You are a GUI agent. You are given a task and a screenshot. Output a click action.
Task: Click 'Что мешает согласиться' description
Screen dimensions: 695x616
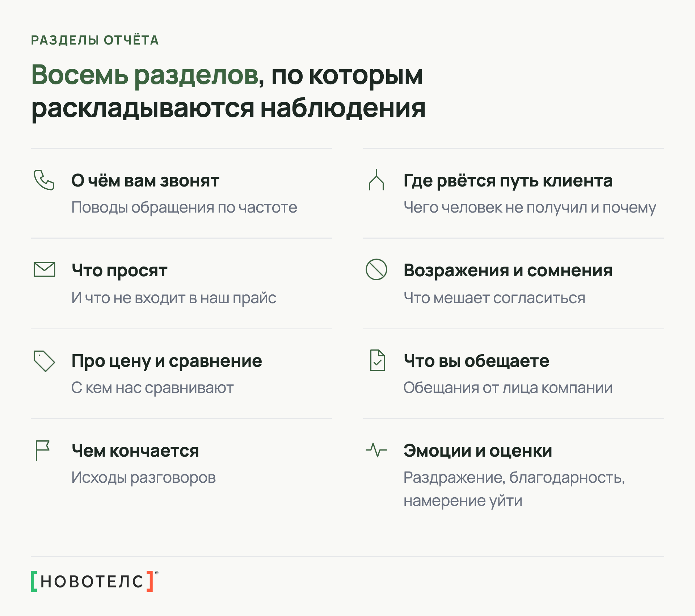point(494,298)
